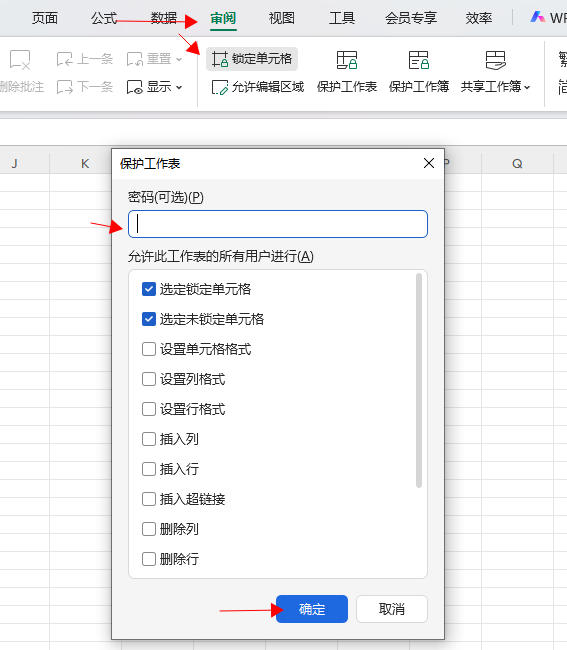Go to next comment (下一条)
Screen dimensions: 567x650
[x=85, y=87]
